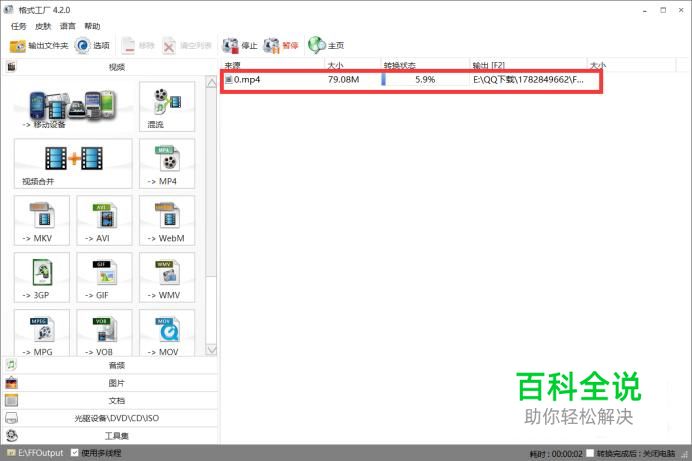Expand the Picture (图片) category
This screenshot has height=461, width=692.
point(110,383)
